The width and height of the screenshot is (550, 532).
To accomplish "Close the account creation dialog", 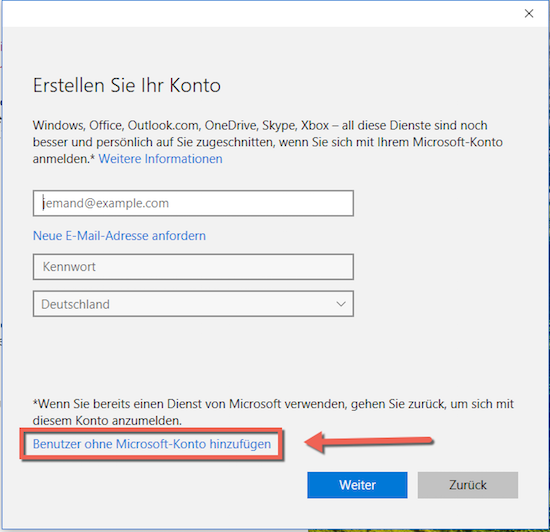I will (x=529, y=14).
